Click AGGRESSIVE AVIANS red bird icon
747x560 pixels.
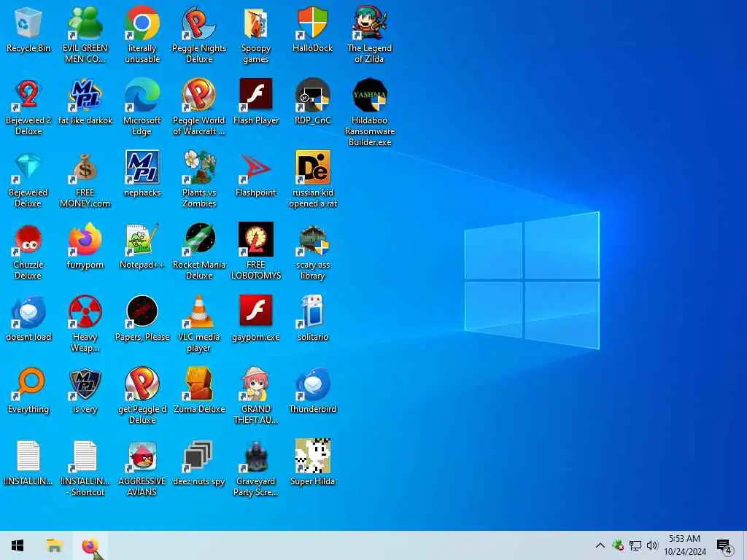point(142,469)
